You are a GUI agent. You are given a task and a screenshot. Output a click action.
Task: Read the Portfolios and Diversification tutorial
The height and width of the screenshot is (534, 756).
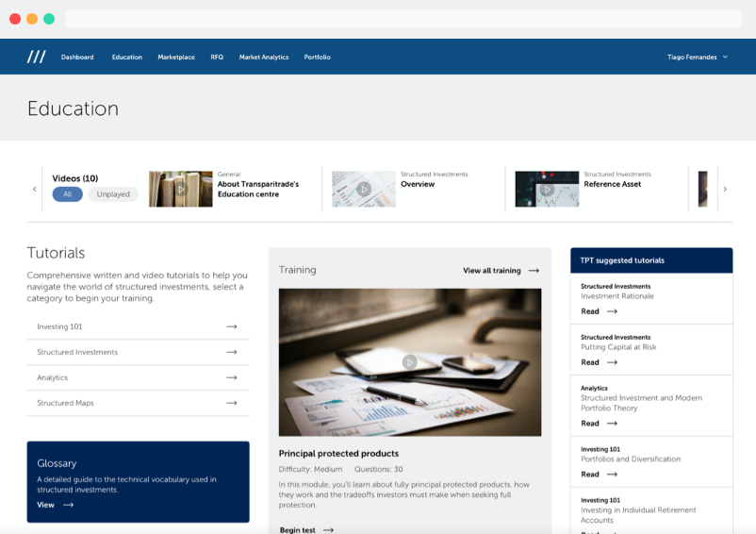pos(590,475)
